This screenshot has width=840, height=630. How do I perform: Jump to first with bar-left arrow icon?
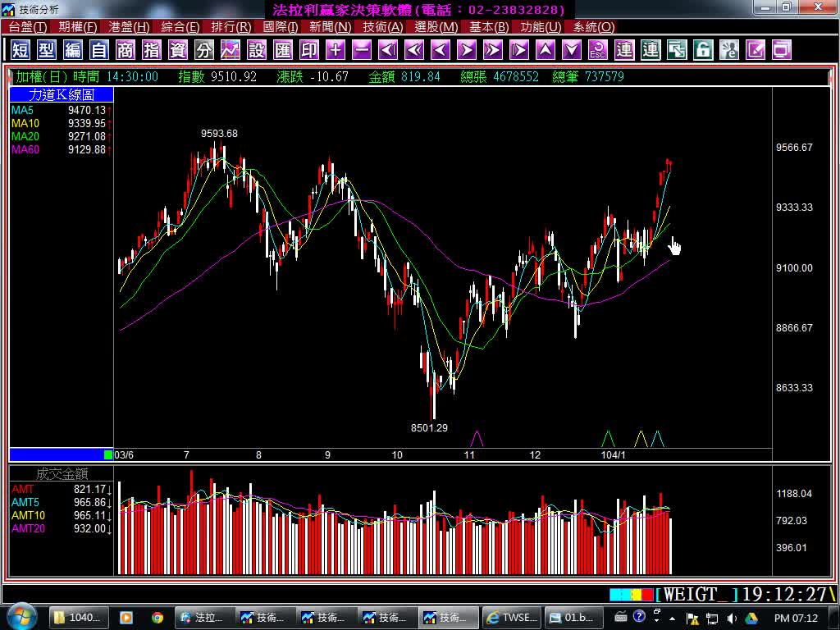click(388, 50)
